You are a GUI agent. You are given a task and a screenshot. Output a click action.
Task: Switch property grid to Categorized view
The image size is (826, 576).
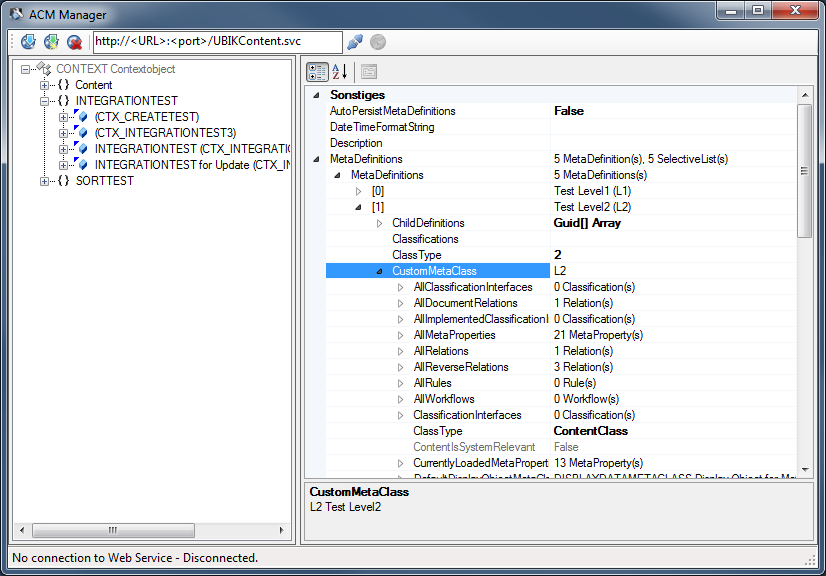(x=317, y=71)
